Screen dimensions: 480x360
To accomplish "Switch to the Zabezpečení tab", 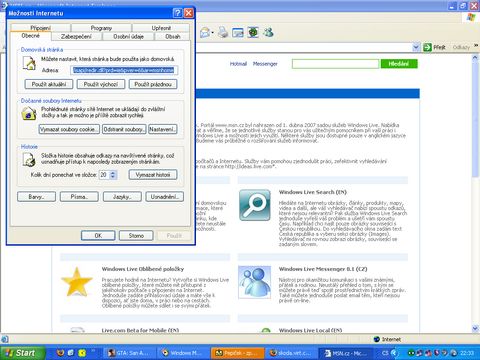I will (x=76, y=36).
